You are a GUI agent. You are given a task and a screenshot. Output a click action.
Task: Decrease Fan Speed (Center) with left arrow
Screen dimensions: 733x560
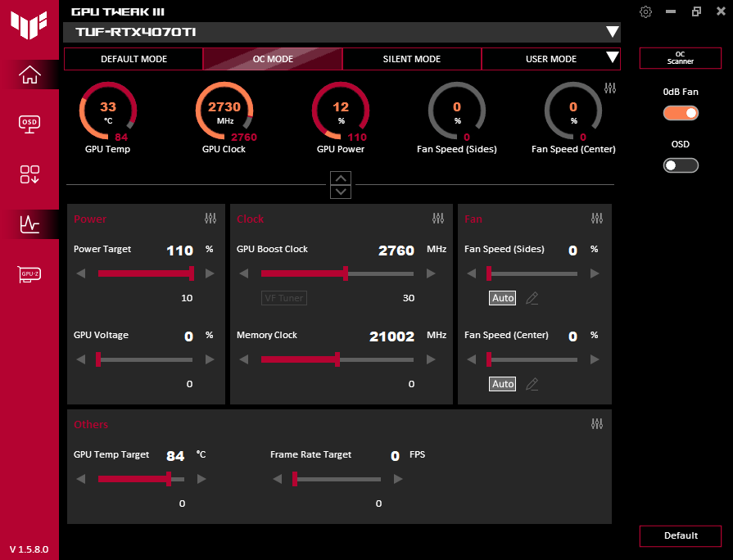pos(471,359)
